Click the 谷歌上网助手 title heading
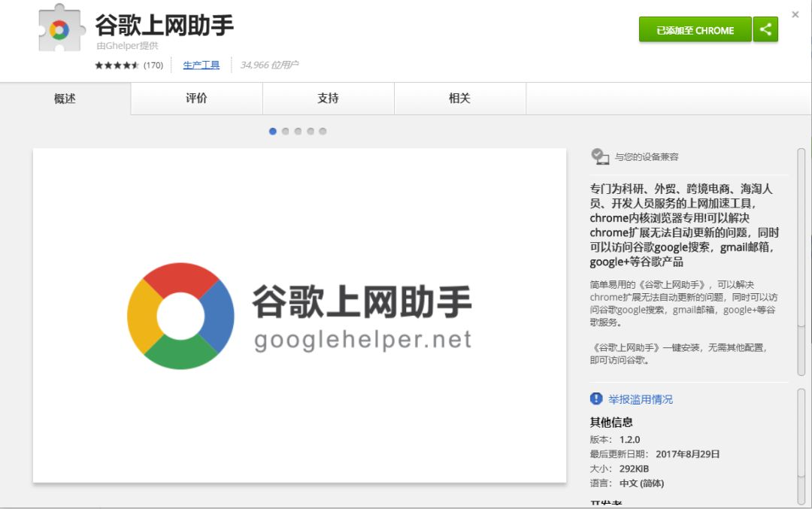Viewport: 812px width, 509px height. coord(164,26)
